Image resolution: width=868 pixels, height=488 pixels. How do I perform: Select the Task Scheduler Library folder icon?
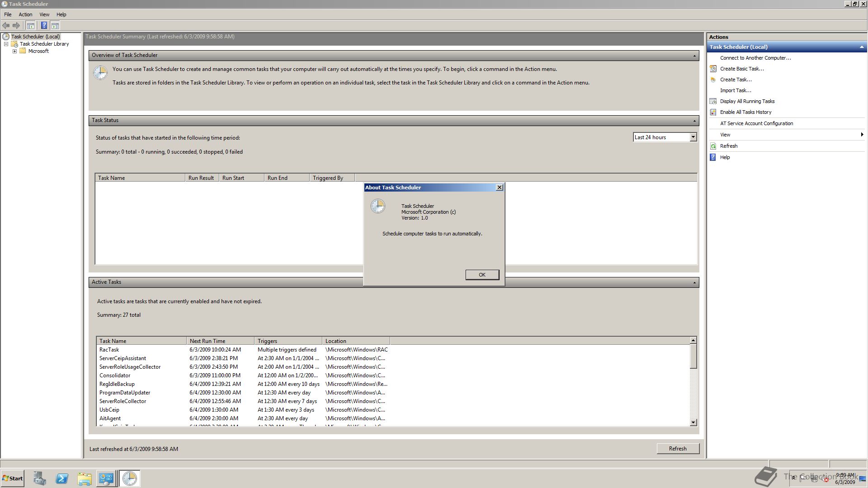pos(14,44)
